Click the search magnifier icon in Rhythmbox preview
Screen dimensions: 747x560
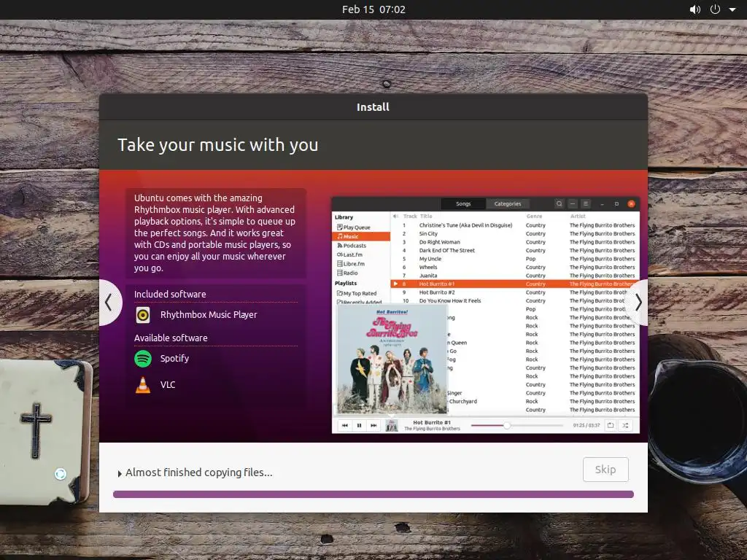tap(560, 204)
